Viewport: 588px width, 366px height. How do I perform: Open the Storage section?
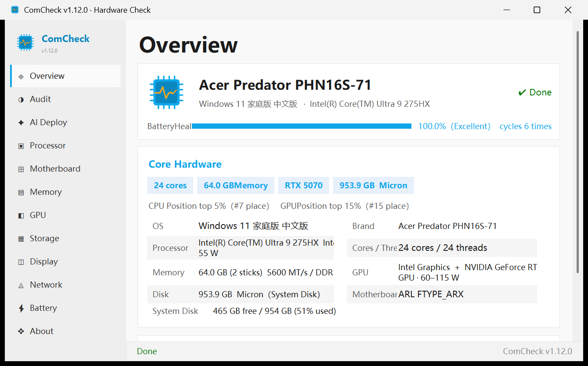(65, 239)
